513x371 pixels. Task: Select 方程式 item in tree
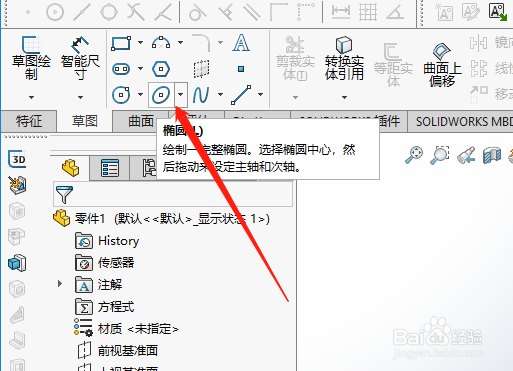[x=105, y=307]
